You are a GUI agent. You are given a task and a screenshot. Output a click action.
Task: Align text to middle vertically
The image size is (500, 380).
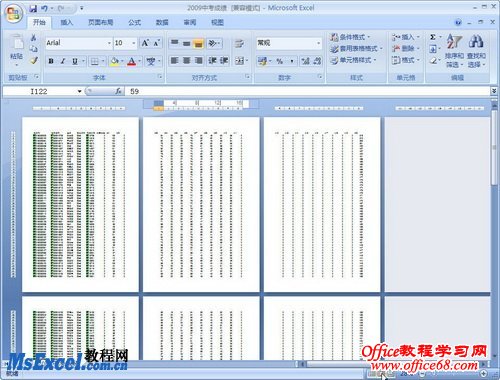click(186, 43)
